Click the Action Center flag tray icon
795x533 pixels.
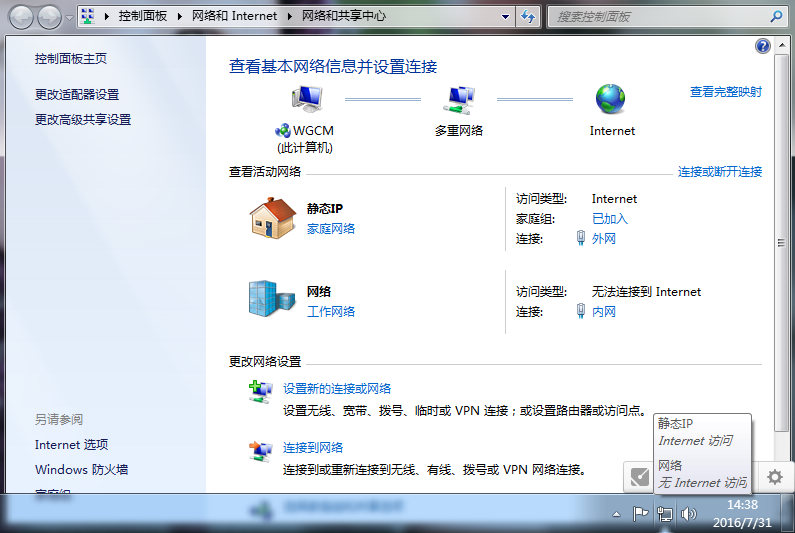point(640,514)
